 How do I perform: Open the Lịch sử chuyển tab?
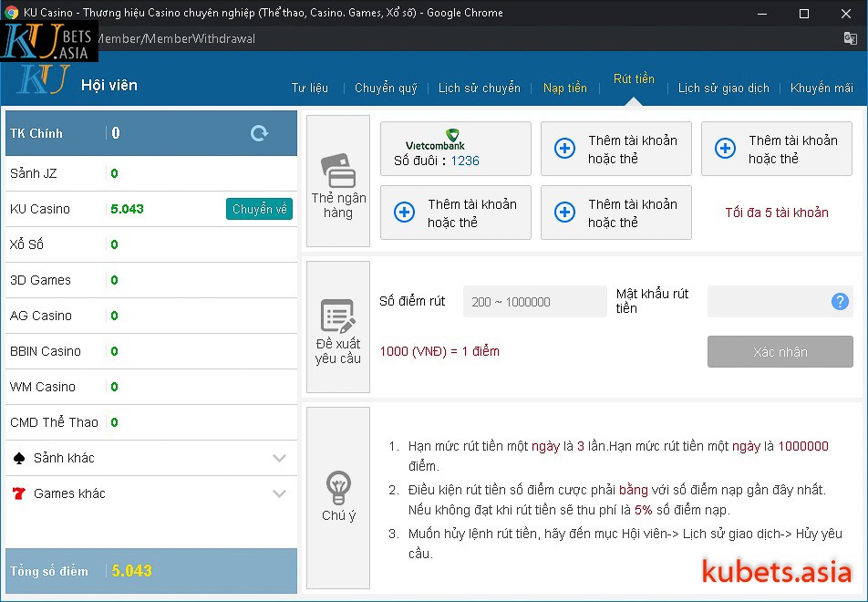(x=480, y=88)
